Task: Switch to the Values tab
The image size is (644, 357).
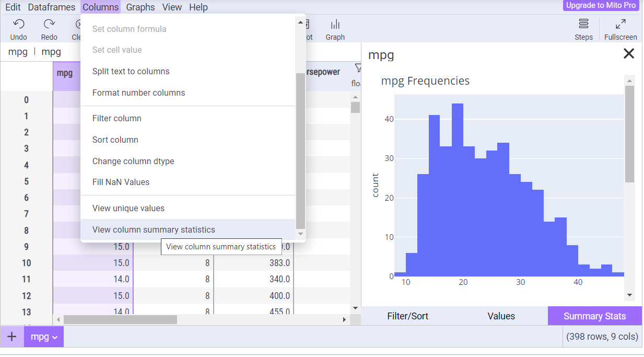Action: tap(501, 316)
